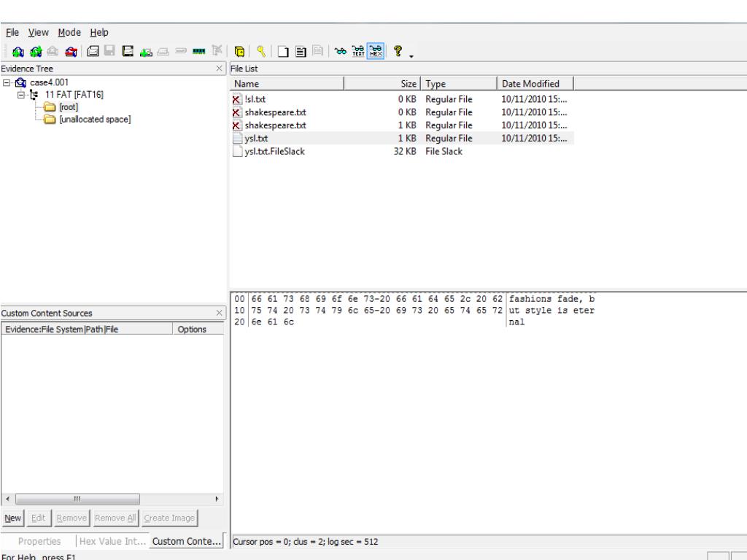The height and width of the screenshot is (560, 747).
Task: Collapse the case4.001 evidence node
Action: [6, 83]
